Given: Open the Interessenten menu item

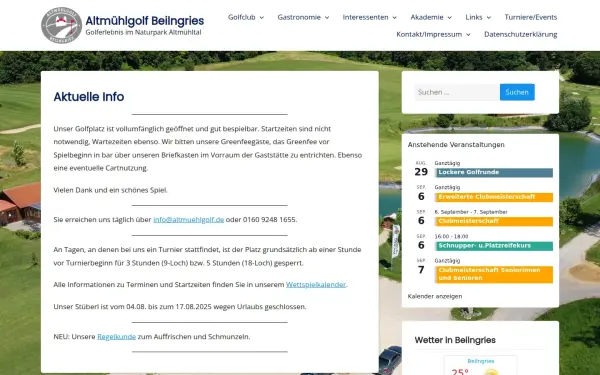Looking at the screenshot, I should click(x=365, y=17).
